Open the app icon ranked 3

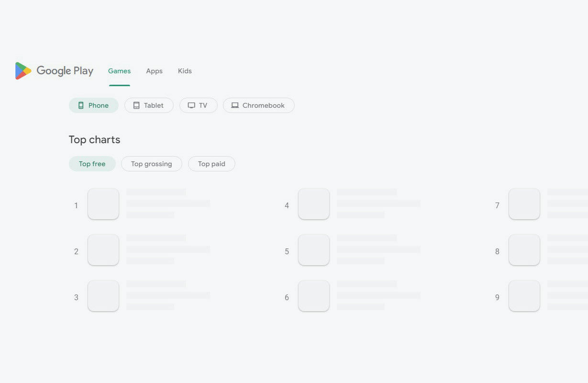(x=103, y=296)
